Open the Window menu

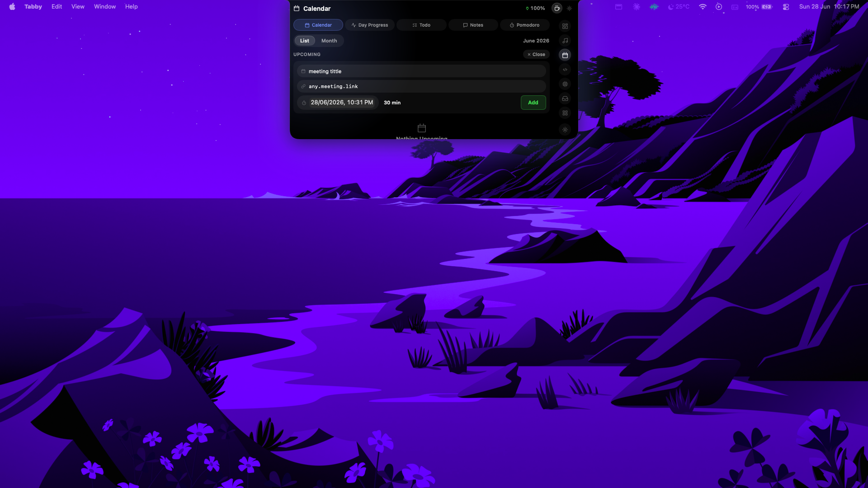click(x=105, y=7)
